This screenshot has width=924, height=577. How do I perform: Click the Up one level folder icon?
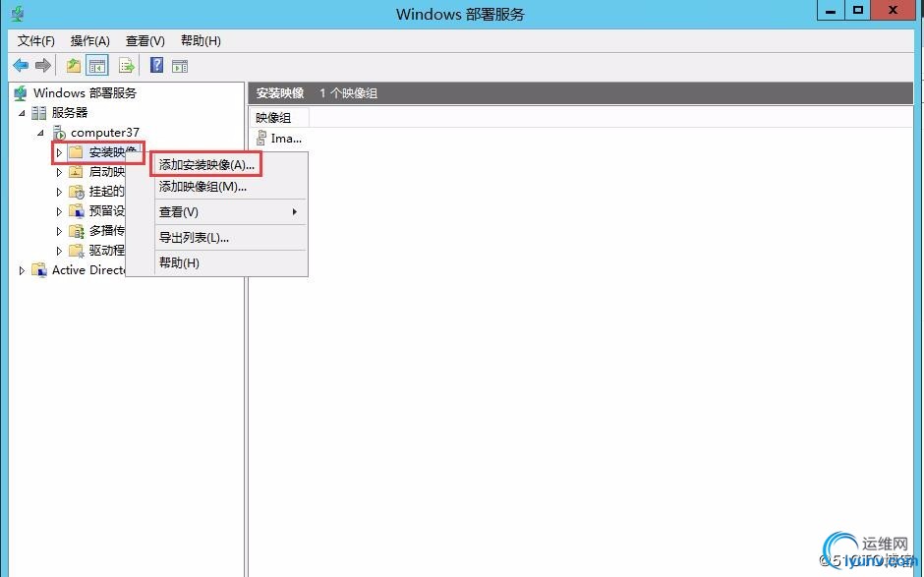click(x=73, y=66)
